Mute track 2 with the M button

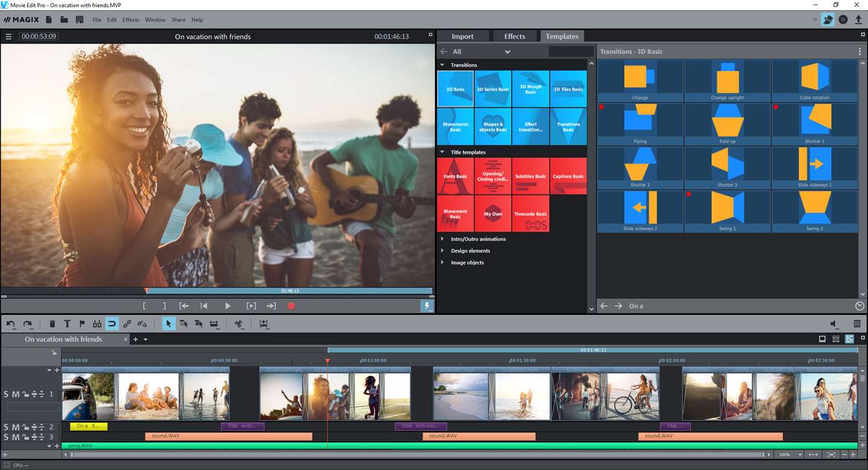coord(16,427)
